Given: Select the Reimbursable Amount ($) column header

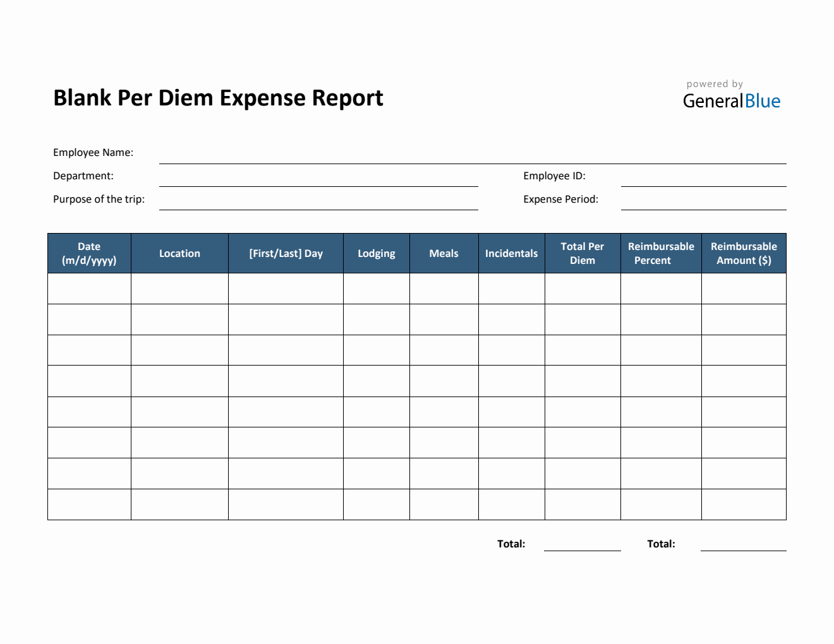Looking at the screenshot, I should [743, 253].
